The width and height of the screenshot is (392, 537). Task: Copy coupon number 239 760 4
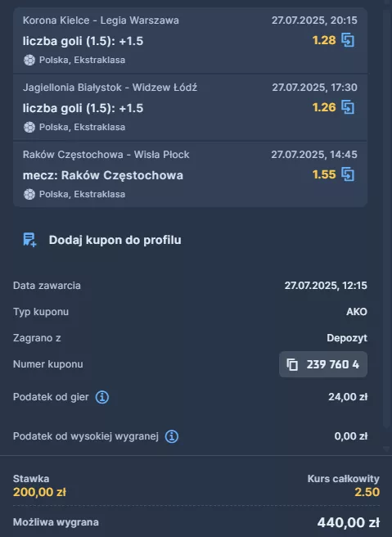pos(323,364)
